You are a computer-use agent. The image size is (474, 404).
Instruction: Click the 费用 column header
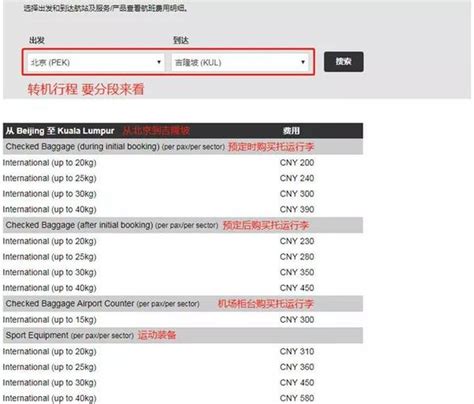(x=291, y=131)
